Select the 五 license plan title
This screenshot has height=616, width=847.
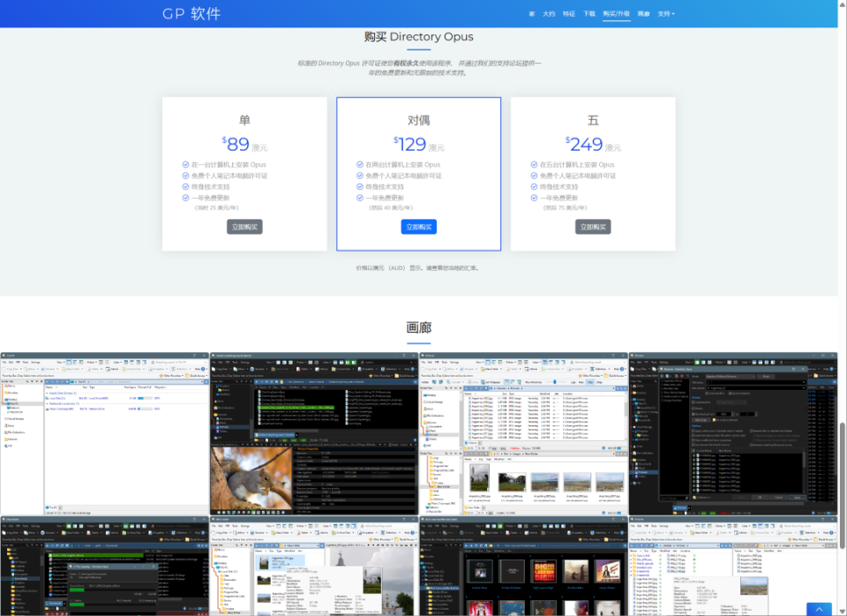[x=593, y=120]
